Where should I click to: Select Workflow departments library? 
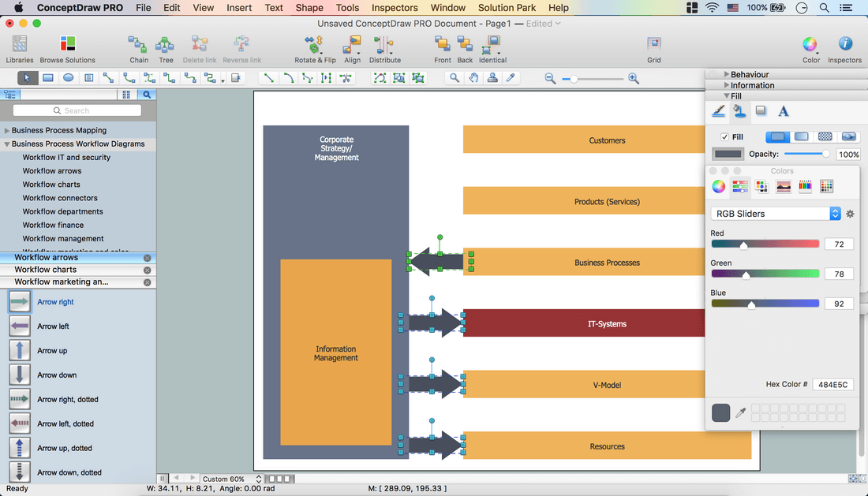(62, 211)
